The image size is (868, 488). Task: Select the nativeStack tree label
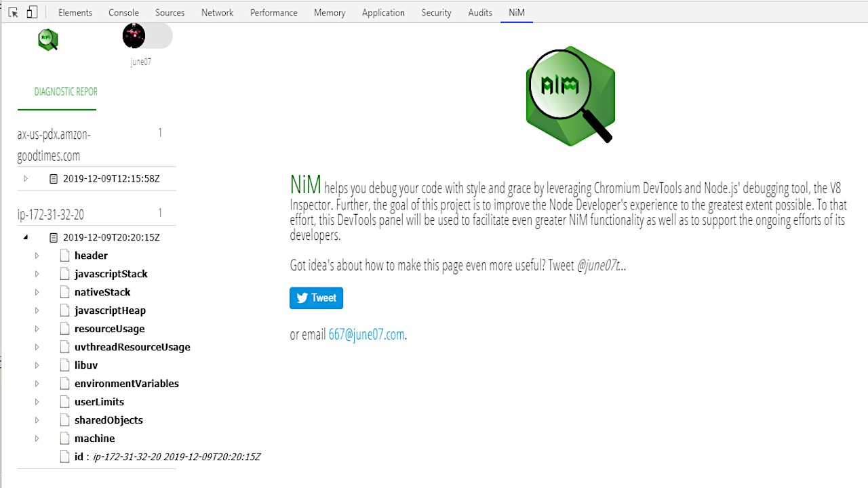pos(102,292)
